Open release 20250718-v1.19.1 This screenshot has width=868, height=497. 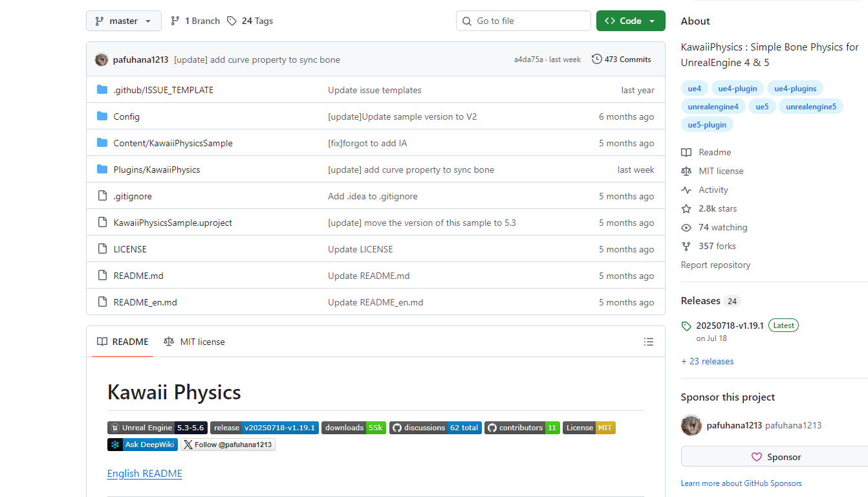(730, 326)
